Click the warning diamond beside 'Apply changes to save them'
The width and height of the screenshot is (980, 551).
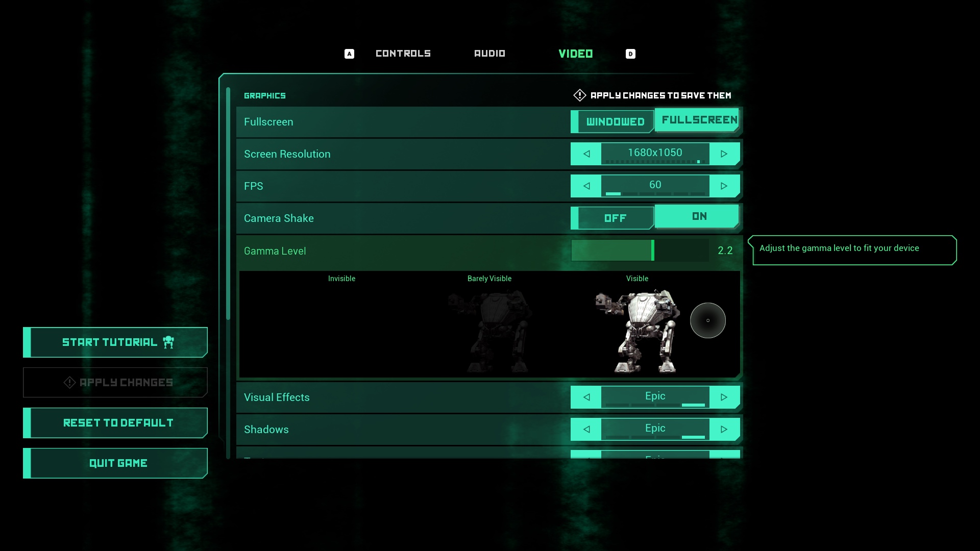tap(579, 95)
